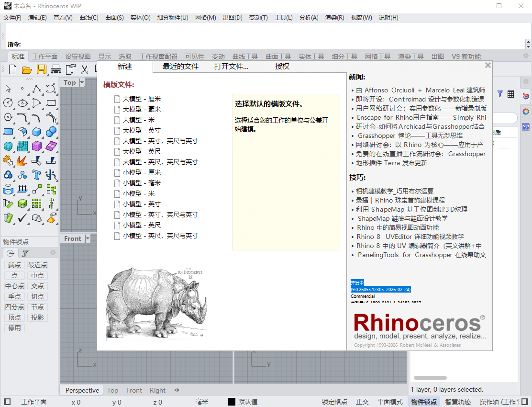This screenshot has height=407, width=532.
Task: Open the Top viewport title dropdown arrow
Action: point(81,82)
